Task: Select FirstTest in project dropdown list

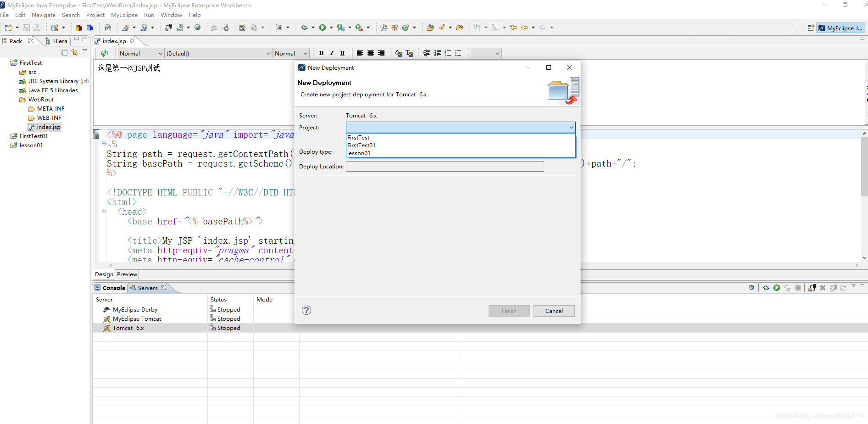Action: pos(461,138)
